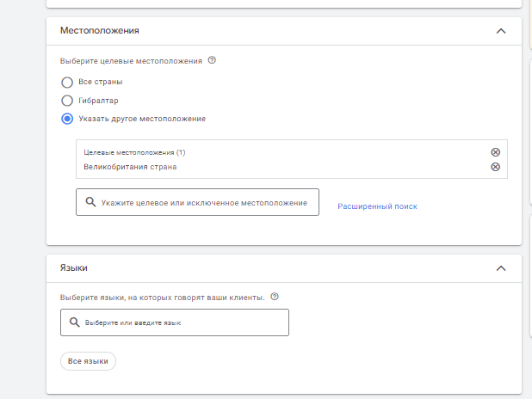532x399 pixels.
Task: Remove Великобритания with its X icon
Action: click(x=495, y=167)
